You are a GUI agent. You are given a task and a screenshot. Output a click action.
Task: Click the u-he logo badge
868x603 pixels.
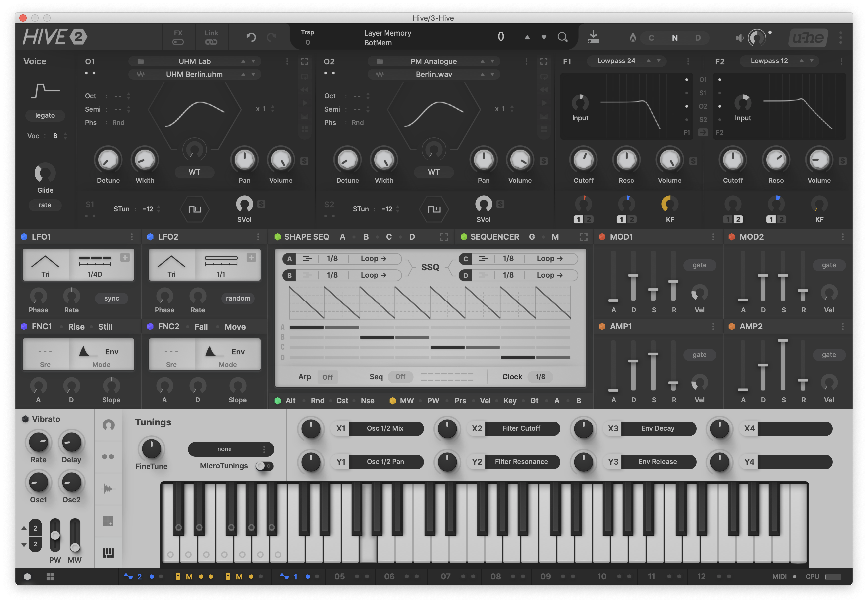point(808,38)
